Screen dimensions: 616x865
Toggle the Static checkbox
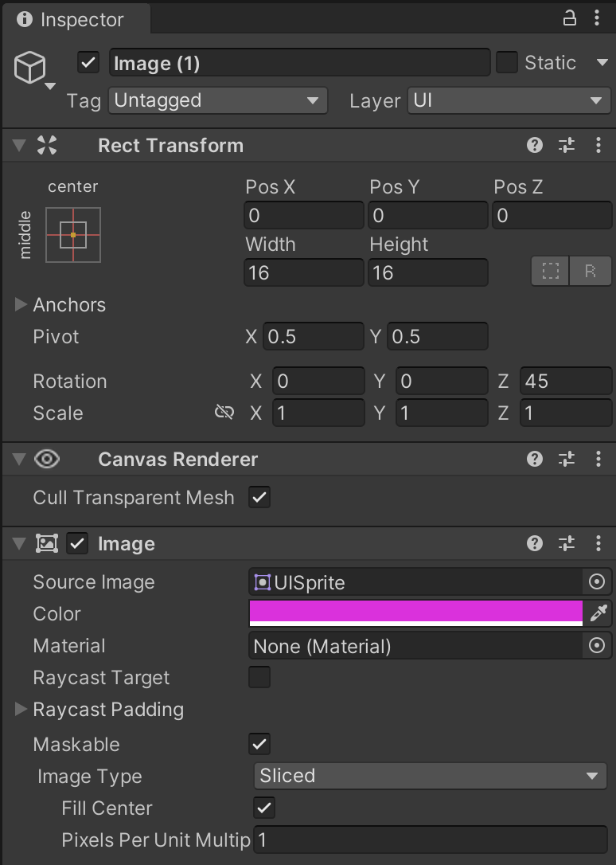click(x=507, y=63)
